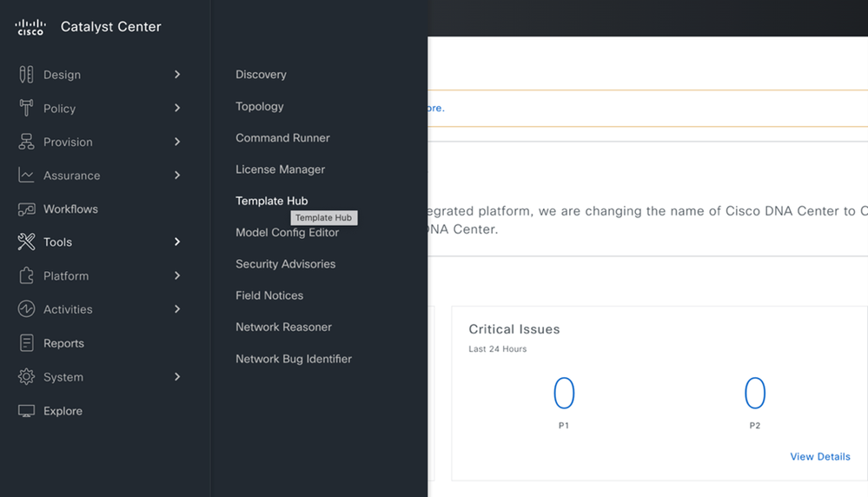The height and width of the screenshot is (497, 868).
Task: Expand the Policy submenu chevron
Action: (x=177, y=108)
